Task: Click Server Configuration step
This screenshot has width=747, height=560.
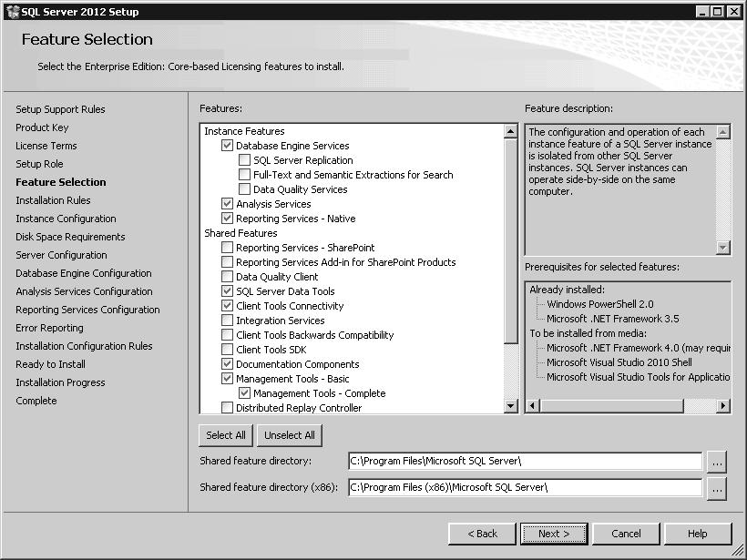Action: [x=61, y=255]
